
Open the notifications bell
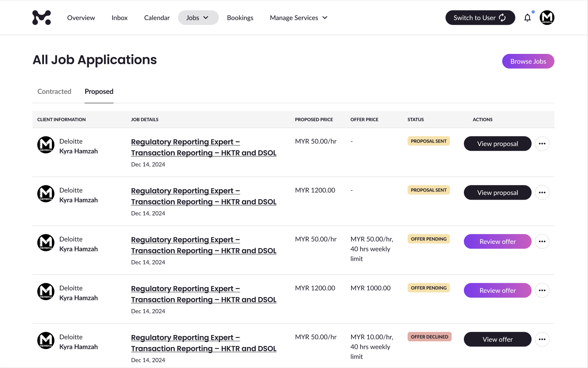click(x=527, y=18)
